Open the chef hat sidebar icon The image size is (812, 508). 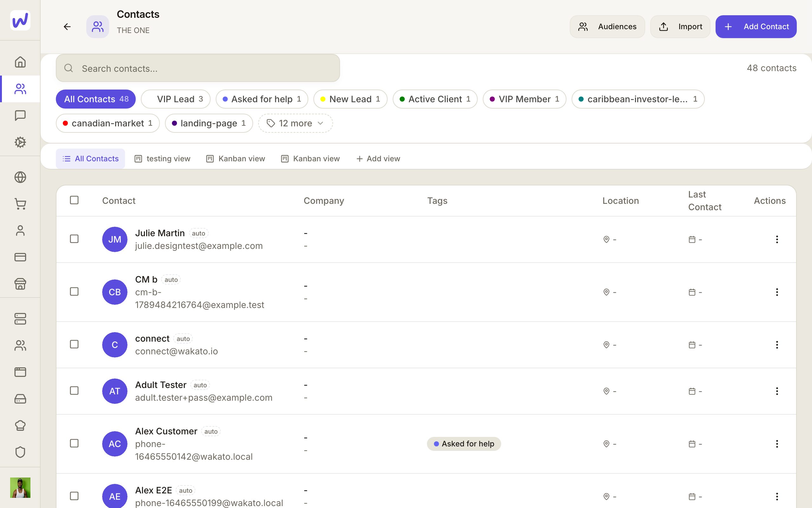coord(20,425)
